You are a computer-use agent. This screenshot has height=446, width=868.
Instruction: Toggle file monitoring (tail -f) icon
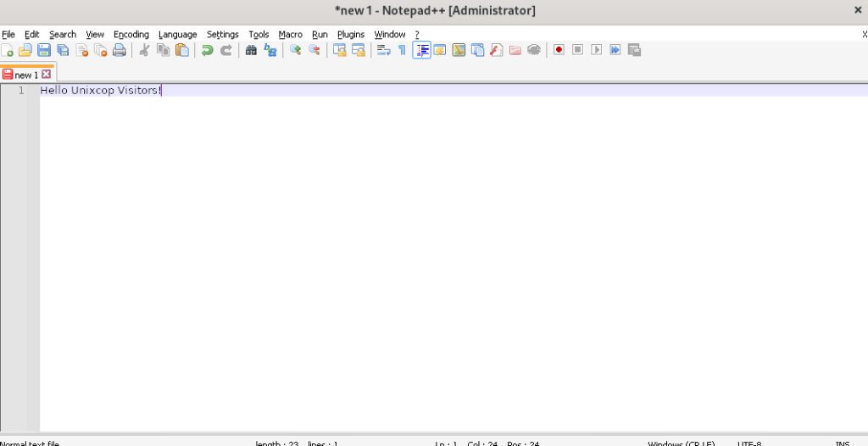[x=534, y=50]
